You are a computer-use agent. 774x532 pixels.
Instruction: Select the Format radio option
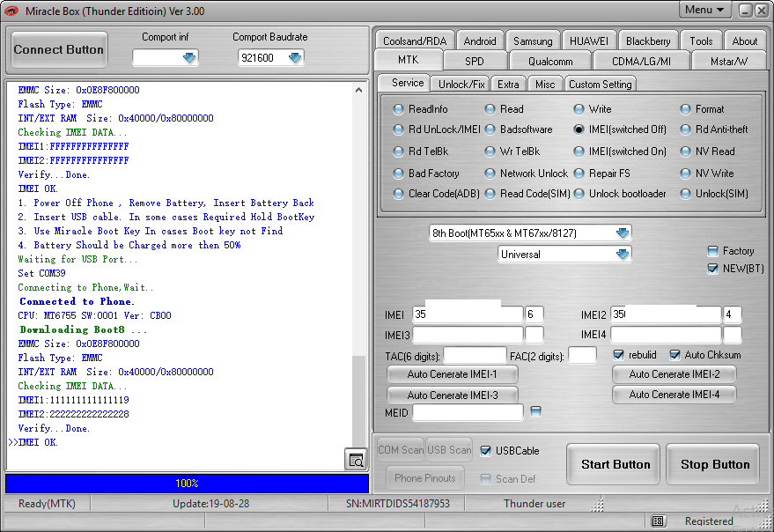tap(685, 109)
